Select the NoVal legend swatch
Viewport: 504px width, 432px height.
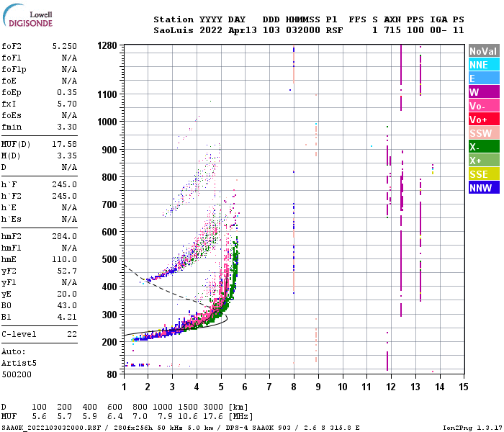484,51
